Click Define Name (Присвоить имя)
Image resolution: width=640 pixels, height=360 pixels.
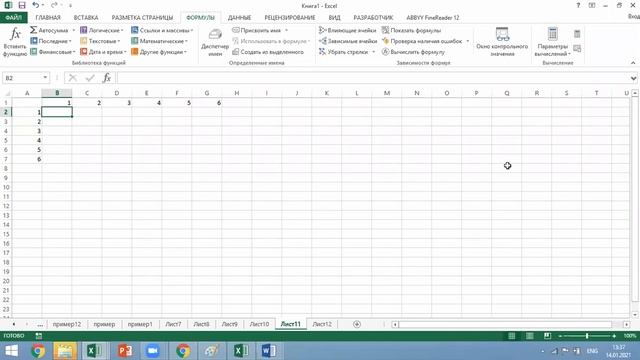click(x=260, y=30)
